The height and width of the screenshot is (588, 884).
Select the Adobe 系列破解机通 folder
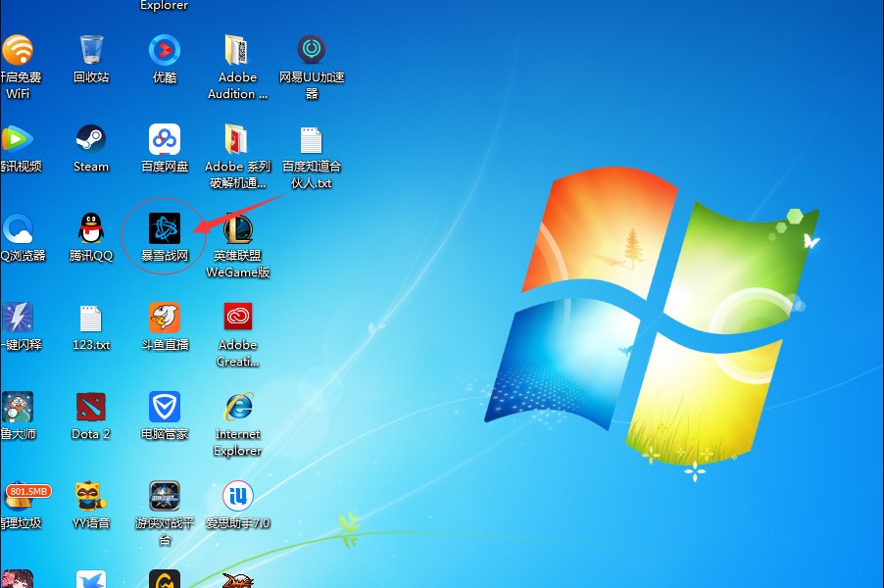(x=237, y=139)
